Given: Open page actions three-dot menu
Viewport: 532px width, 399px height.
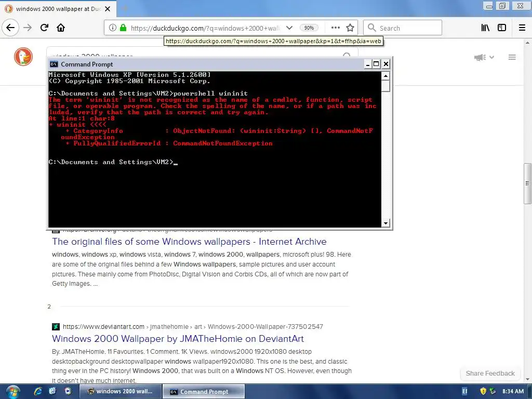Looking at the screenshot, I should pos(335,28).
